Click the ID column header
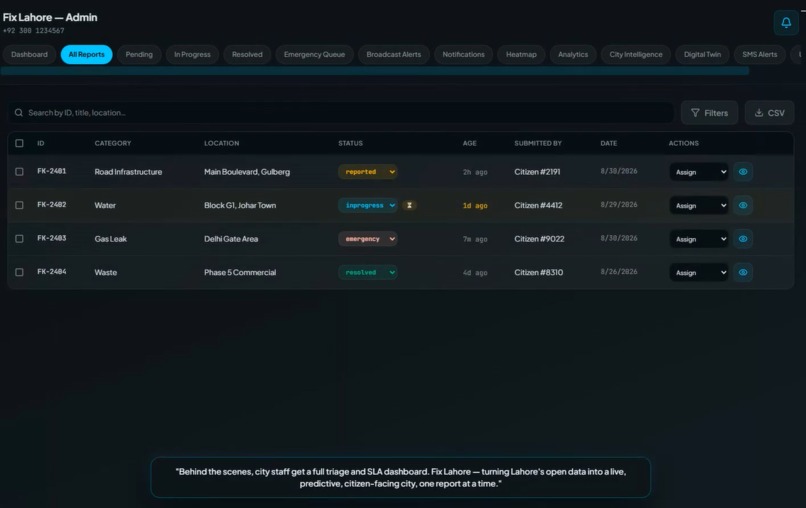806x508 pixels. point(41,143)
